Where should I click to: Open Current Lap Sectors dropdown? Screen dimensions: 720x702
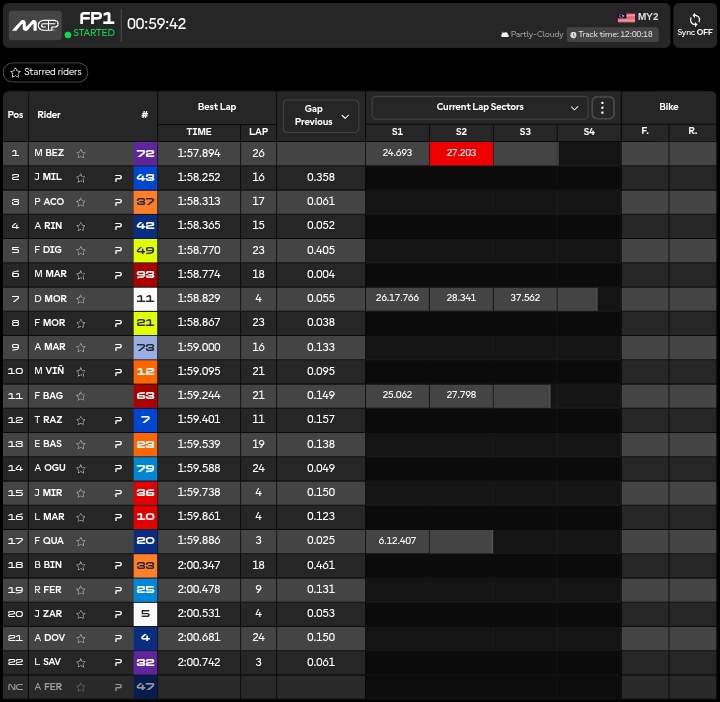pos(479,107)
